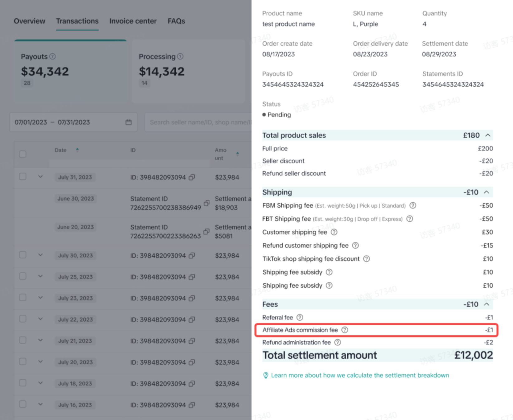Screen dimensions: 513x420
Task: Mark the July 18, 2023 row checkbox
Action: tap(23, 383)
